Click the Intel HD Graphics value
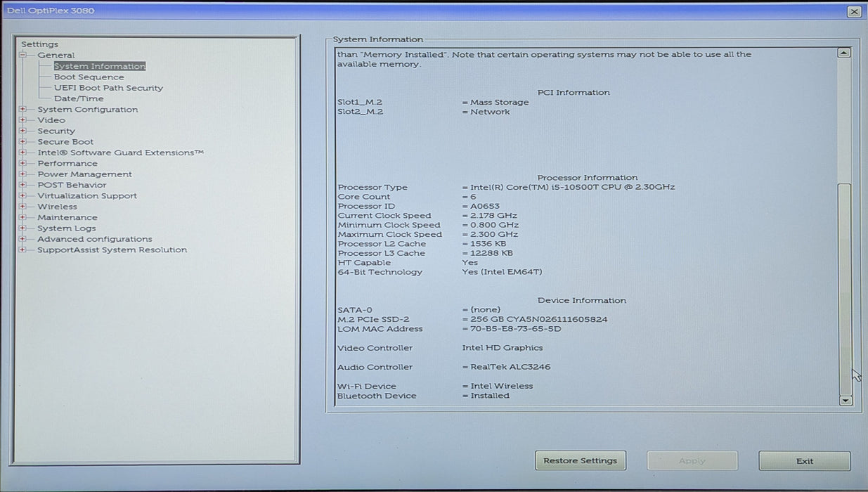This screenshot has width=868, height=492. pos(503,348)
